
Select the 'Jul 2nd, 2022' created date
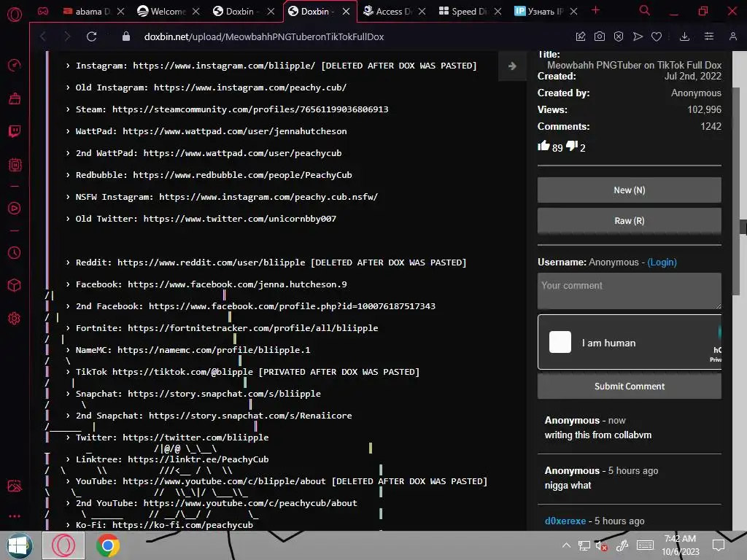click(693, 76)
